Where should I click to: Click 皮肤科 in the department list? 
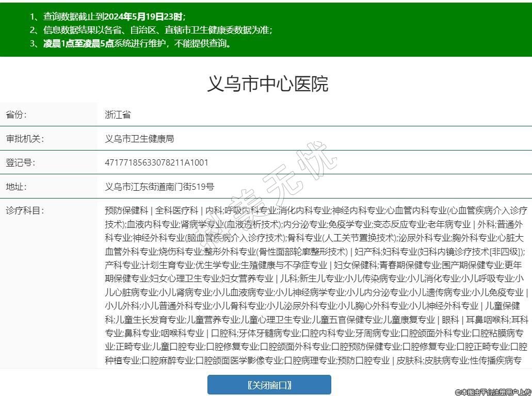408,360
